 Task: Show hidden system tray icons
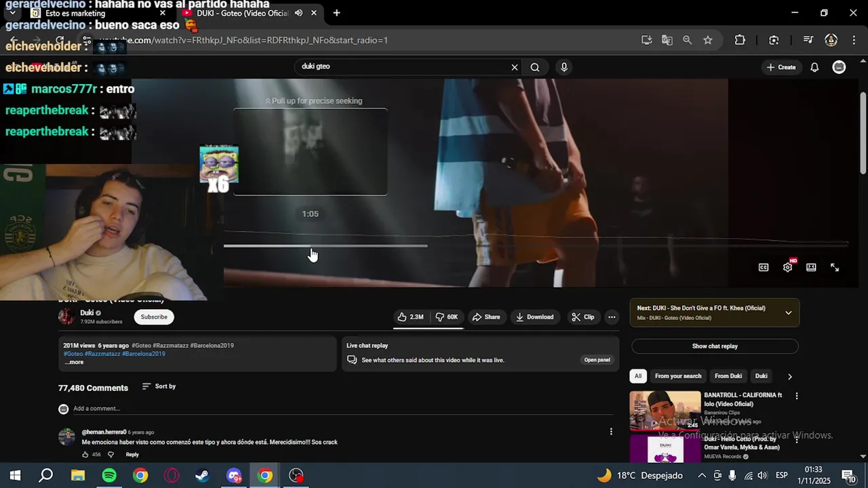pos(702,476)
